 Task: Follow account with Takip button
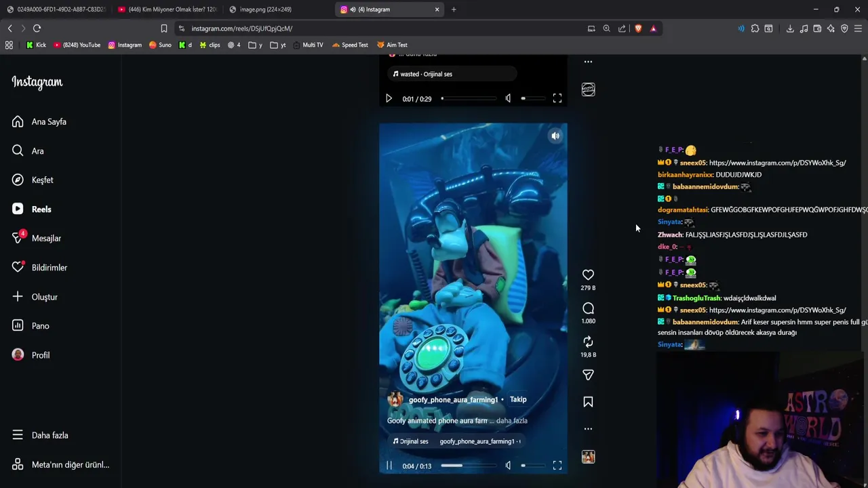click(518, 399)
